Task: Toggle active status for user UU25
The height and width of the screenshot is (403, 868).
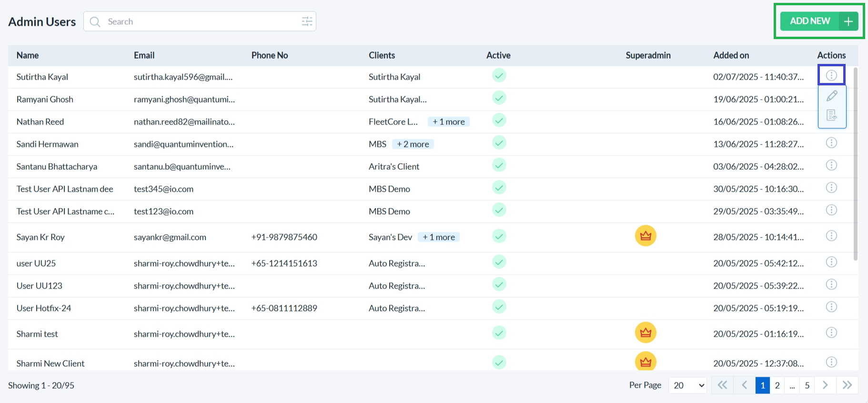Action: tap(499, 262)
